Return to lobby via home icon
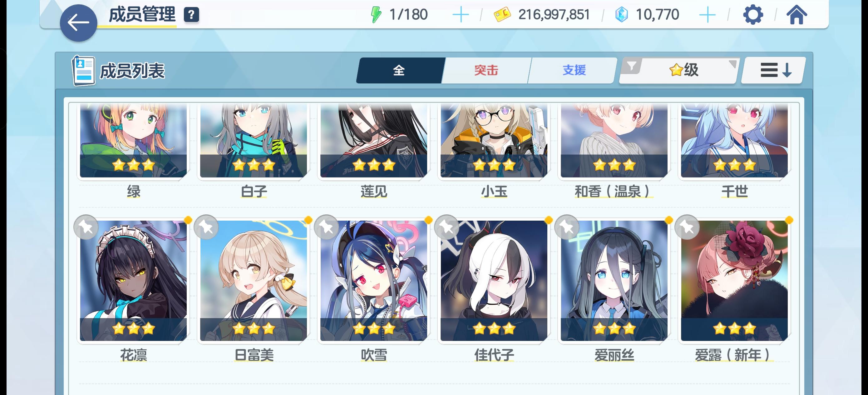 point(796,15)
